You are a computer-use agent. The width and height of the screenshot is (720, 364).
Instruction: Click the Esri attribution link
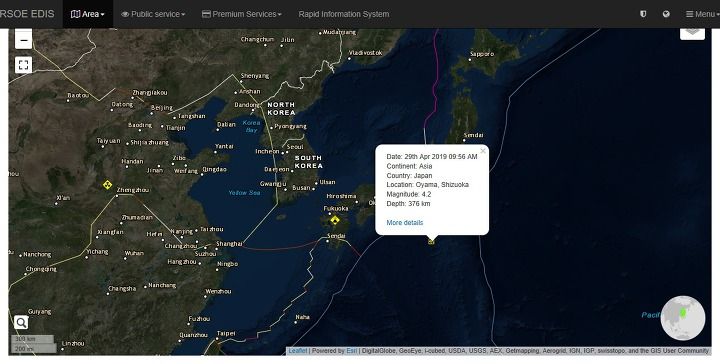click(351, 351)
